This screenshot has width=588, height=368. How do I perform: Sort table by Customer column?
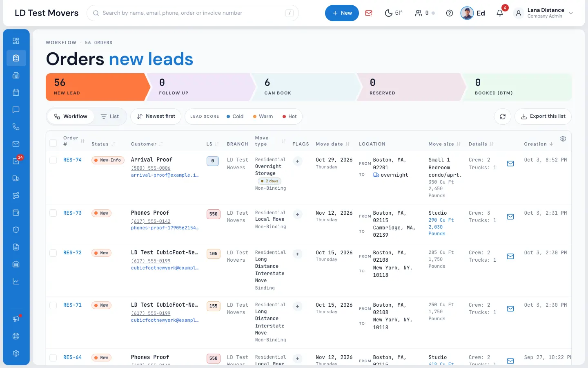click(x=147, y=144)
